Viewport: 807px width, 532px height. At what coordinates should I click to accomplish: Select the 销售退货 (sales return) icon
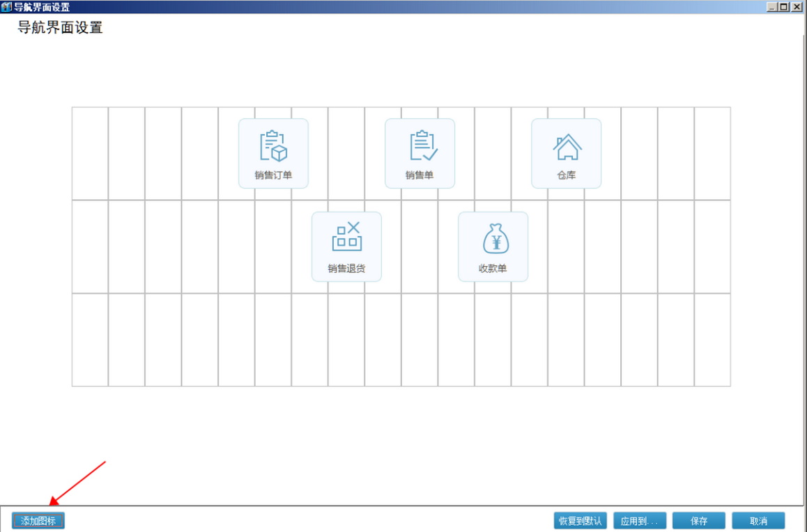click(346, 247)
